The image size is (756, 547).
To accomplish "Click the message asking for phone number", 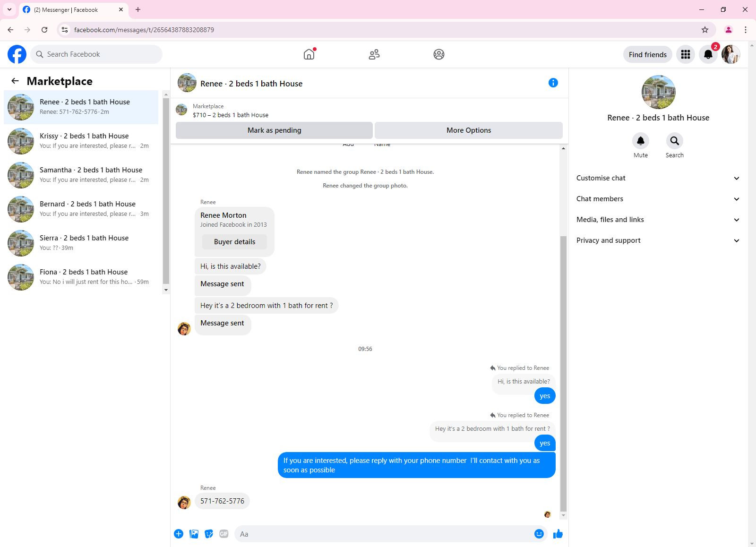I will (x=416, y=465).
